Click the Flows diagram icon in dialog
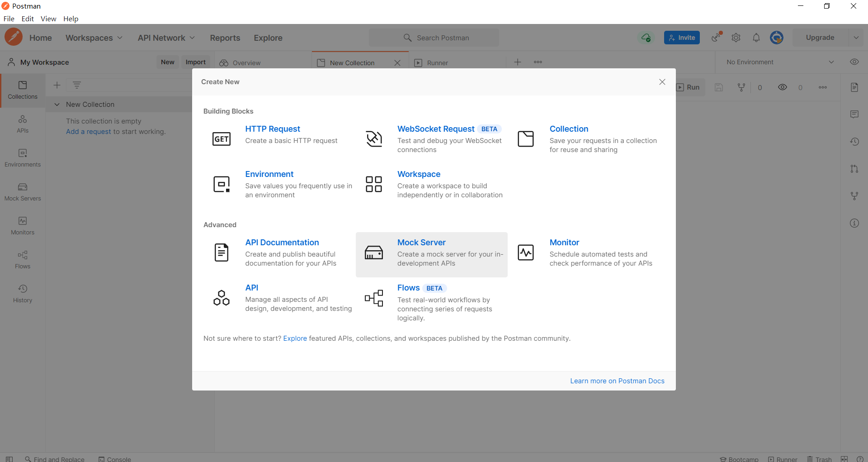 (374, 298)
